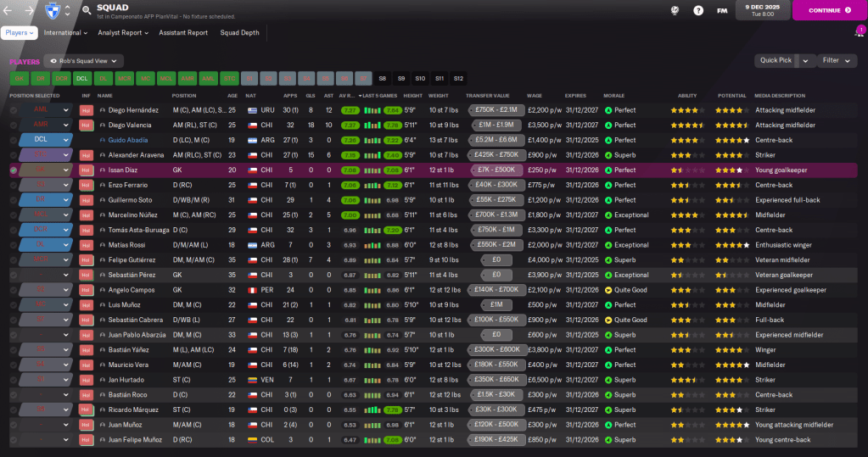
Task: Open Guido Abadía's player profile link
Action: click(128, 140)
